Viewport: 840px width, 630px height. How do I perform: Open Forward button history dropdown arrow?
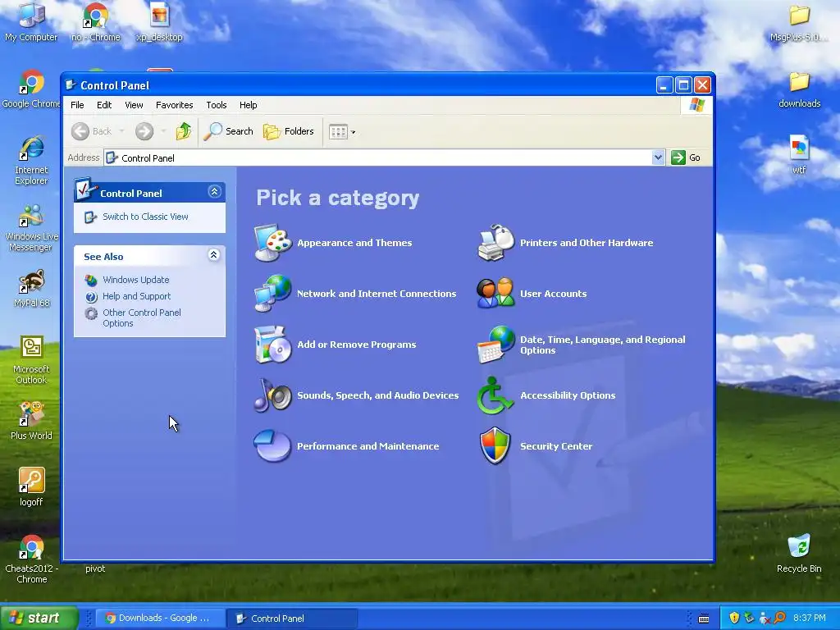[163, 131]
